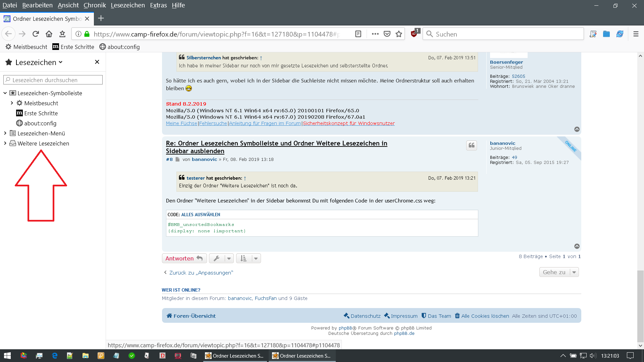The width and height of the screenshot is (644, 362).
Task: Open the Extras menu
Action: (158, 5)
